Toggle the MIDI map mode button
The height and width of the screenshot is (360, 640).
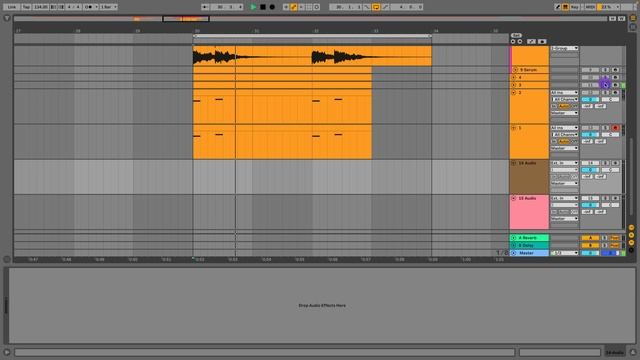click(590, 7)
